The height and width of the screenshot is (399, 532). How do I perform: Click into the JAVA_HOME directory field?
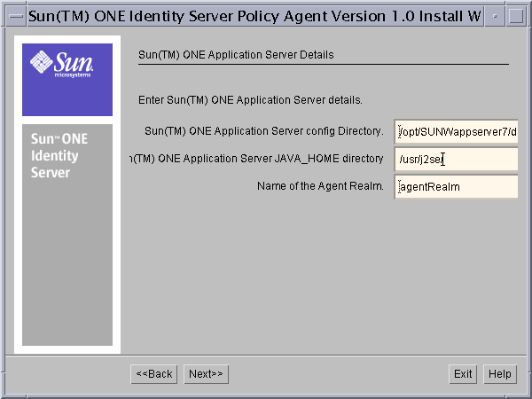pyautogui.click(x=456, y=159)
